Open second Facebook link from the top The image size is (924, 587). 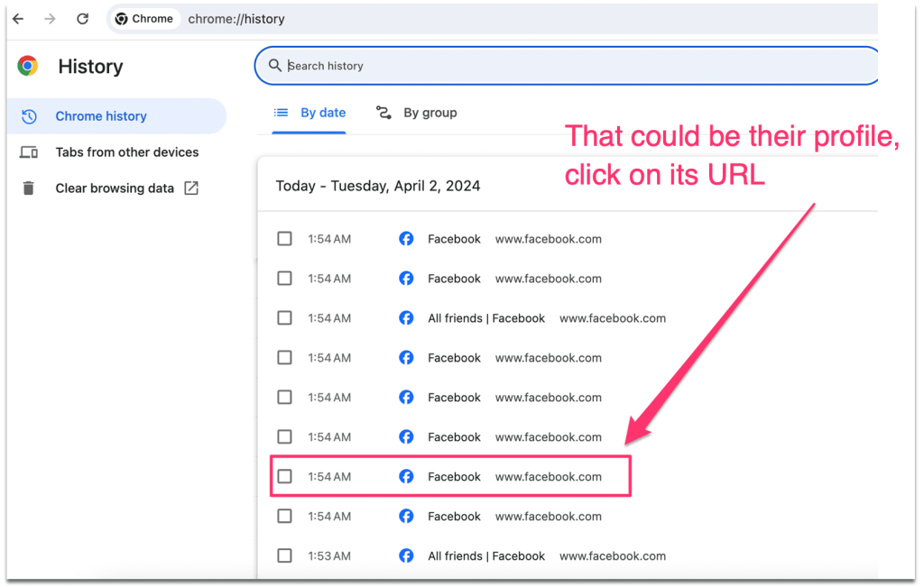pyautogui.click(x=455, y=279)
